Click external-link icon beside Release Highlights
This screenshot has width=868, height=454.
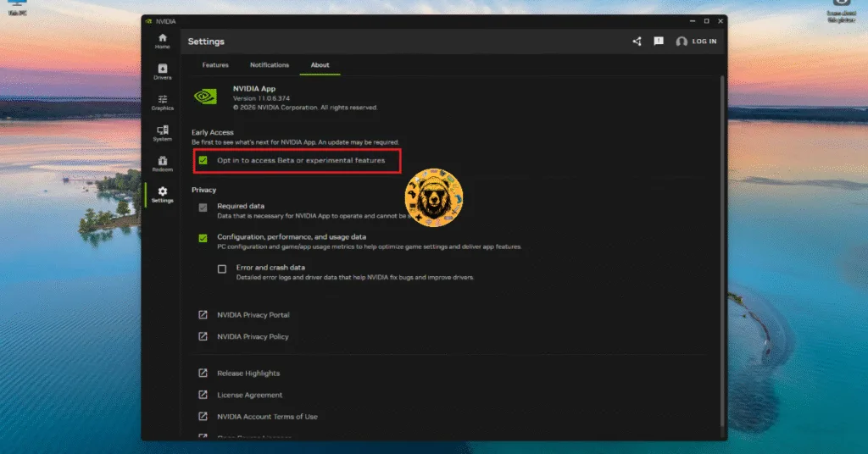tap(203, 374)
